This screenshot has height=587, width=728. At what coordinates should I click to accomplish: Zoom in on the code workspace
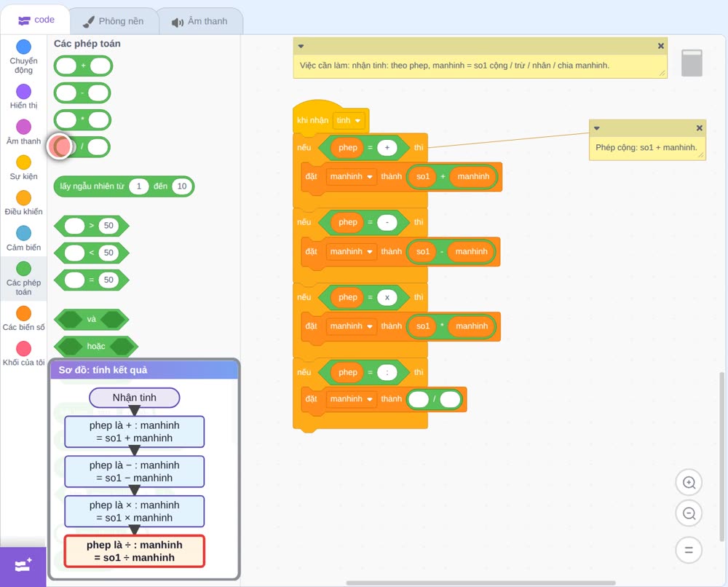click(x=689, y=483)
